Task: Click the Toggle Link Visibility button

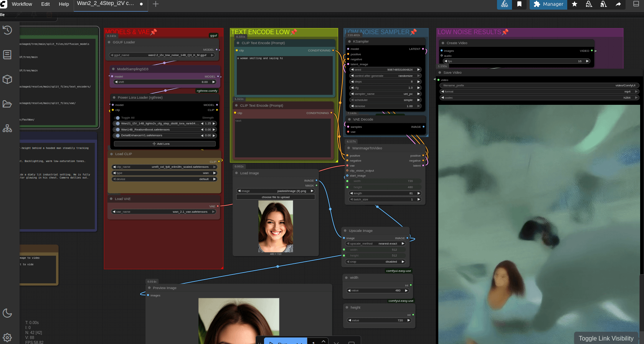Action: pyautogui.click(x=606, y=338)
